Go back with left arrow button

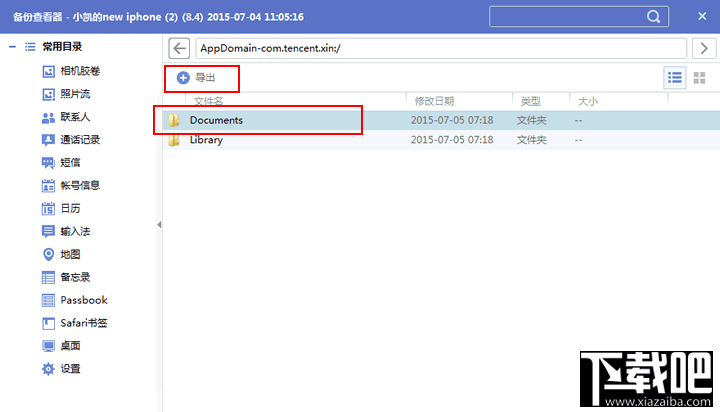(179, 48)
